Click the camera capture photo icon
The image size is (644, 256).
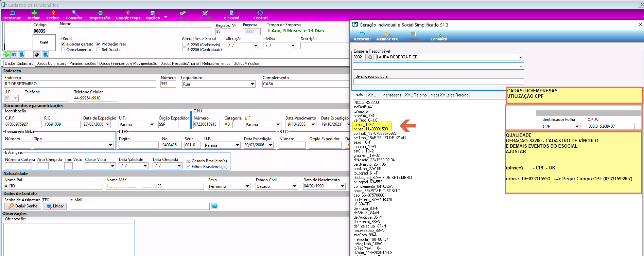coord(14,55)
